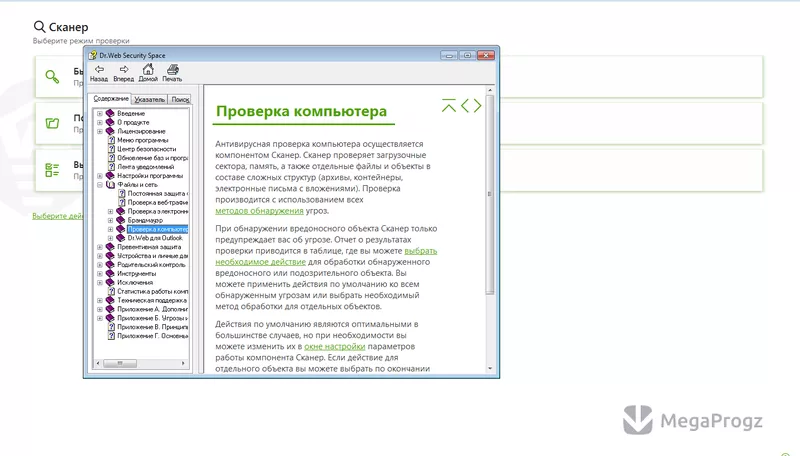Select the Лицензирование tree label
Screen dimensions: 800x456
(141, 131)
